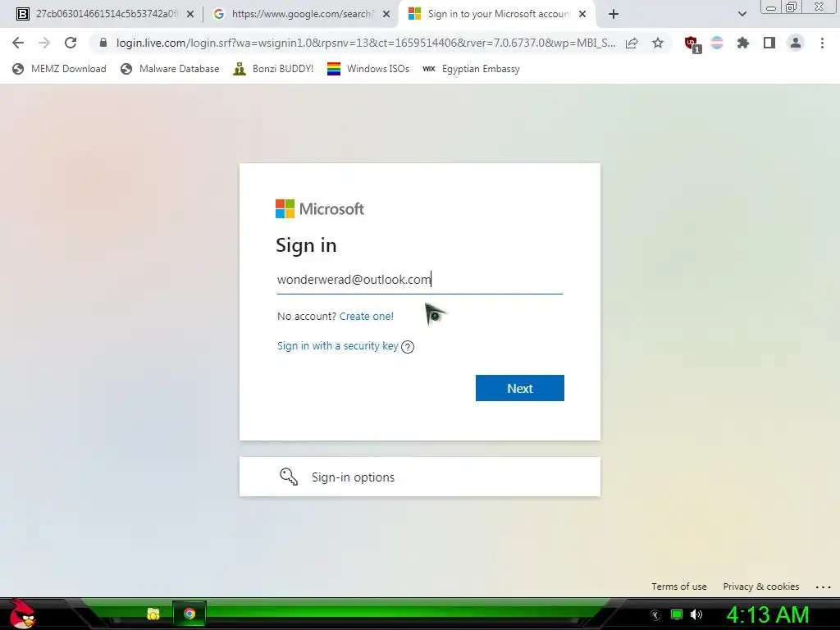Click the forward navigation arrow
840x630 pixels.
click(44, 43)
